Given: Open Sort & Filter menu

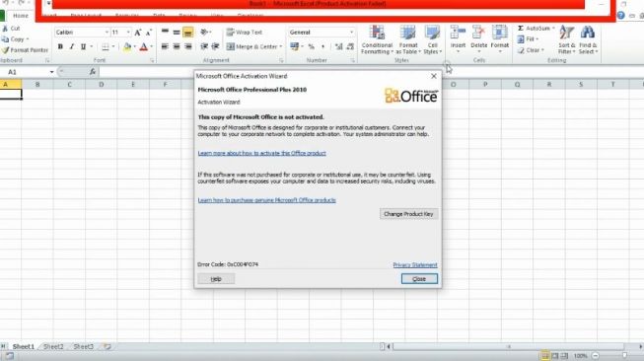Looking at the screenshot, I should click(567, 39).
